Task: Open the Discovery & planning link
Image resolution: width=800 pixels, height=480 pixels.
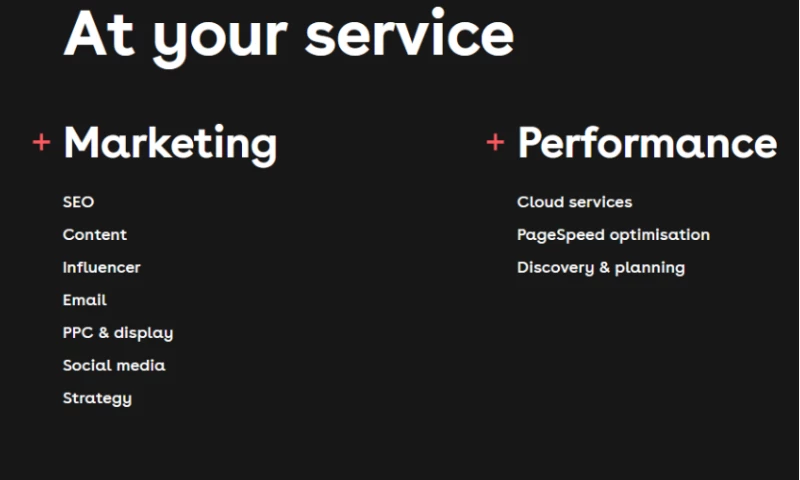Action: 600,268
